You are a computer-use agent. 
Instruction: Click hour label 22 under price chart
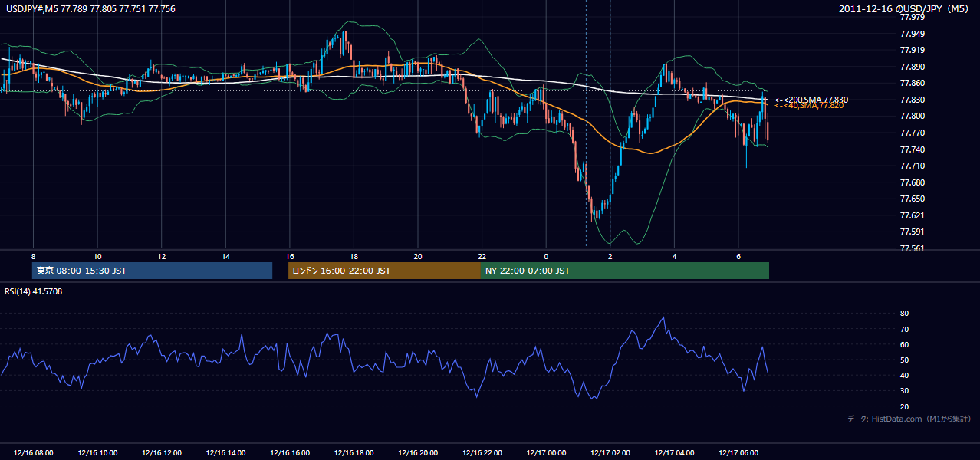pyautogui.click(x=482, y=256)
